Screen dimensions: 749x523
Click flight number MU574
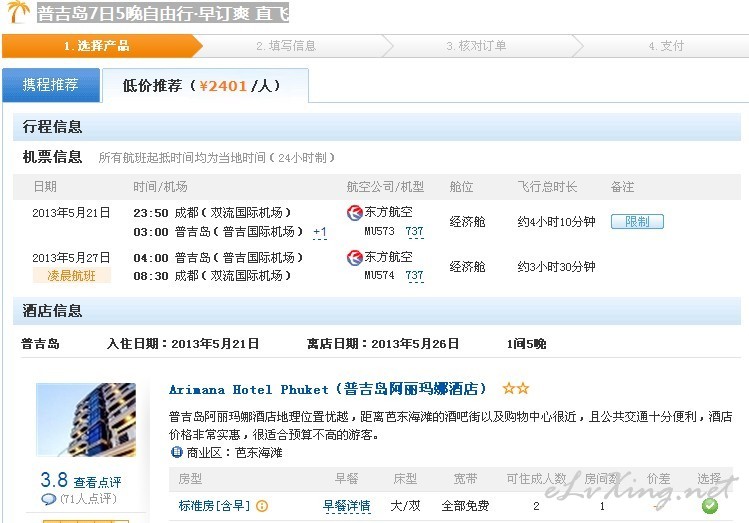(380, 276)
